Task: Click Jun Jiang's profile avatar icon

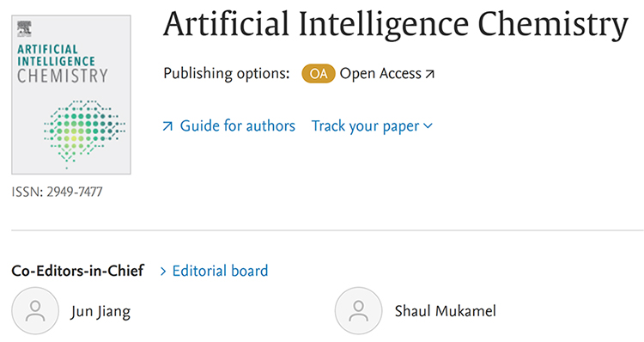Action: pyautogui.click(x=35, y=311)
